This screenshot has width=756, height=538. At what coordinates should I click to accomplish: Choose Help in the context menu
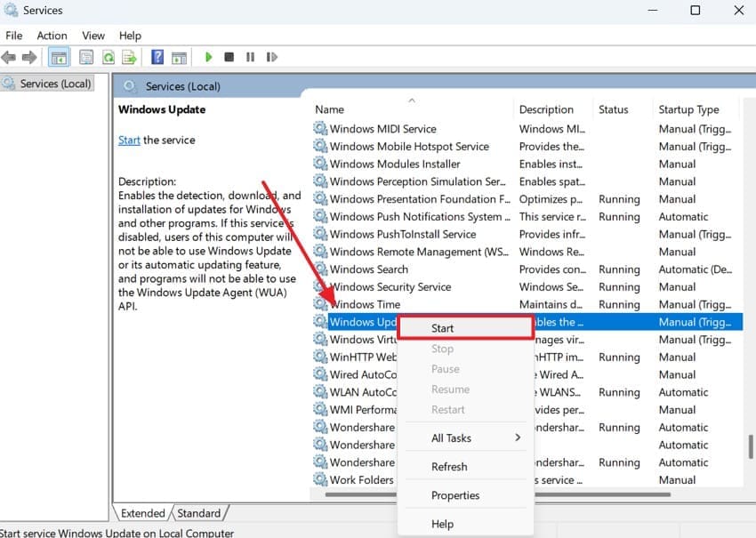click(x=466, y=524)
